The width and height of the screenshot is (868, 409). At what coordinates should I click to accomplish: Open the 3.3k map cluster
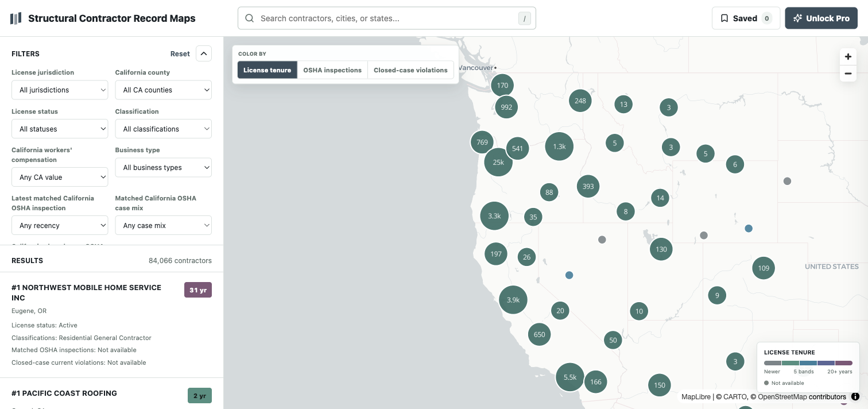494,216
